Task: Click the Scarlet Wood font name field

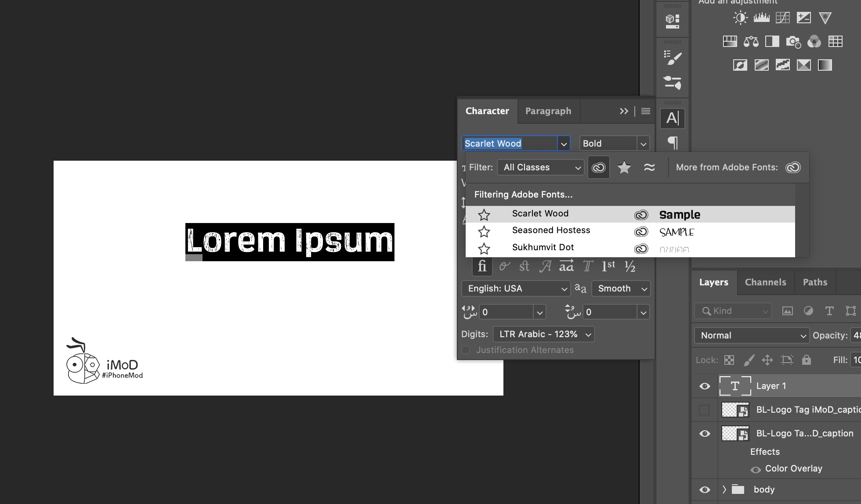Action: (510, 144)
